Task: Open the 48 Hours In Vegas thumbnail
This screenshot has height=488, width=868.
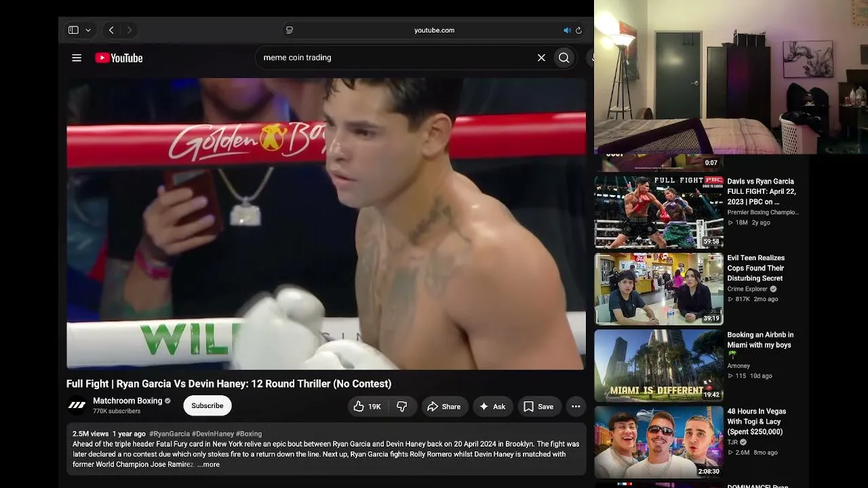Action: tap(659, 442)
